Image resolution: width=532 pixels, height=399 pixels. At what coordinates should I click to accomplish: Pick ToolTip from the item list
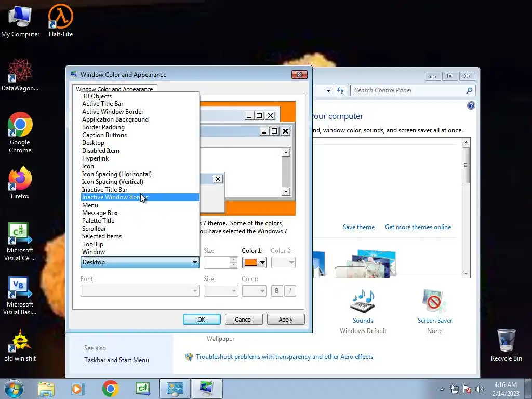coord(140,244)
